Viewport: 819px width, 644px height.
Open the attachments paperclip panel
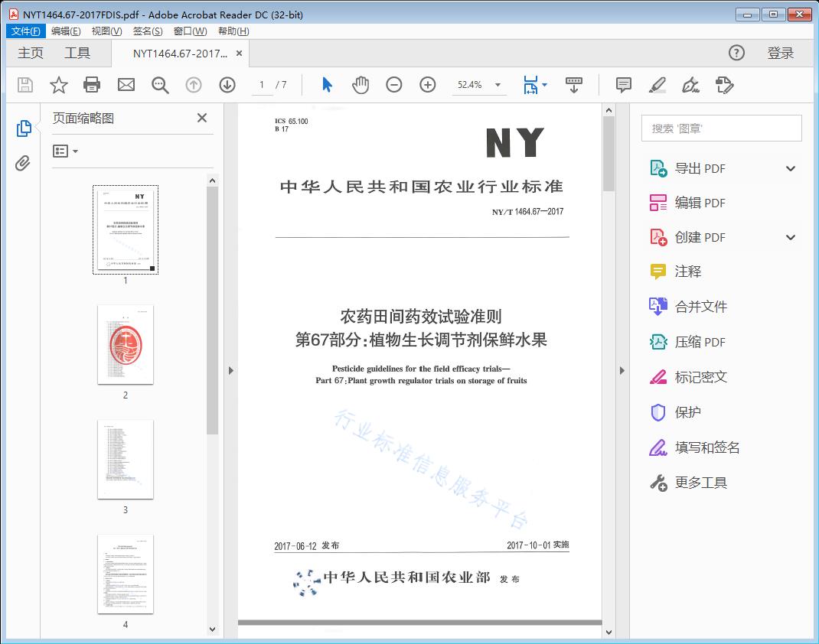tap(23, 163)
